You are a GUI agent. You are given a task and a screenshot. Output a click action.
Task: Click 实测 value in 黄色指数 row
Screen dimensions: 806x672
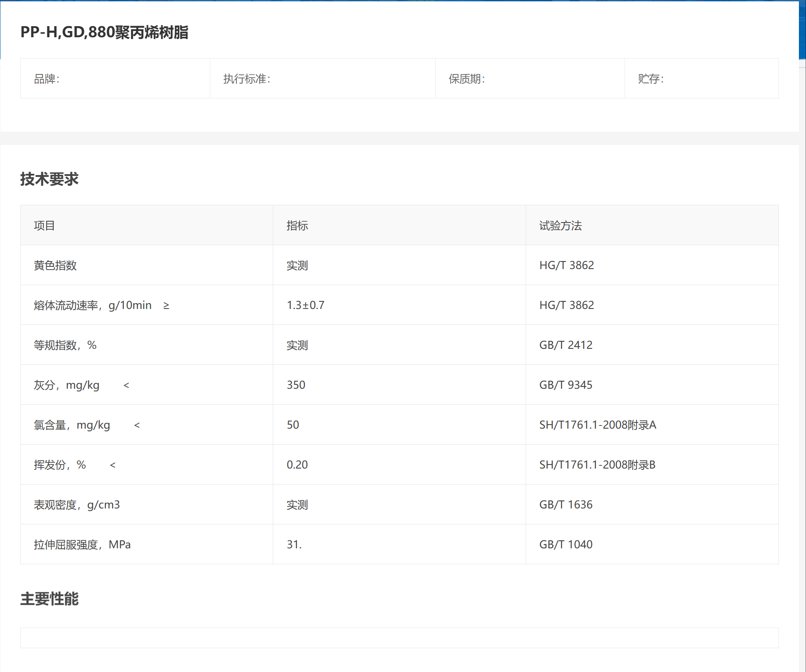(297, 266)
